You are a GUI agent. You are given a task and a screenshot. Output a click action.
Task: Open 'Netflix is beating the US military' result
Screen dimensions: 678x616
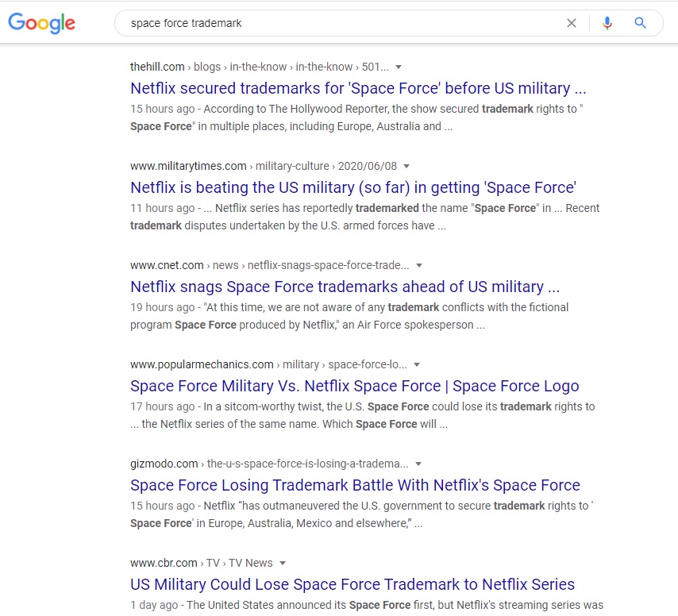tap(353, 187)
